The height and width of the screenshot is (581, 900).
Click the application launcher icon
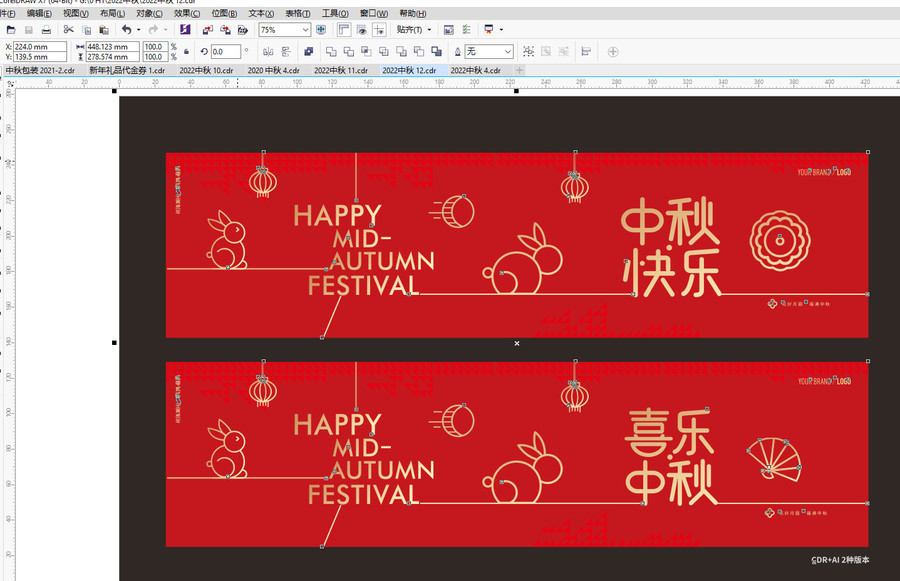point(489,29)
